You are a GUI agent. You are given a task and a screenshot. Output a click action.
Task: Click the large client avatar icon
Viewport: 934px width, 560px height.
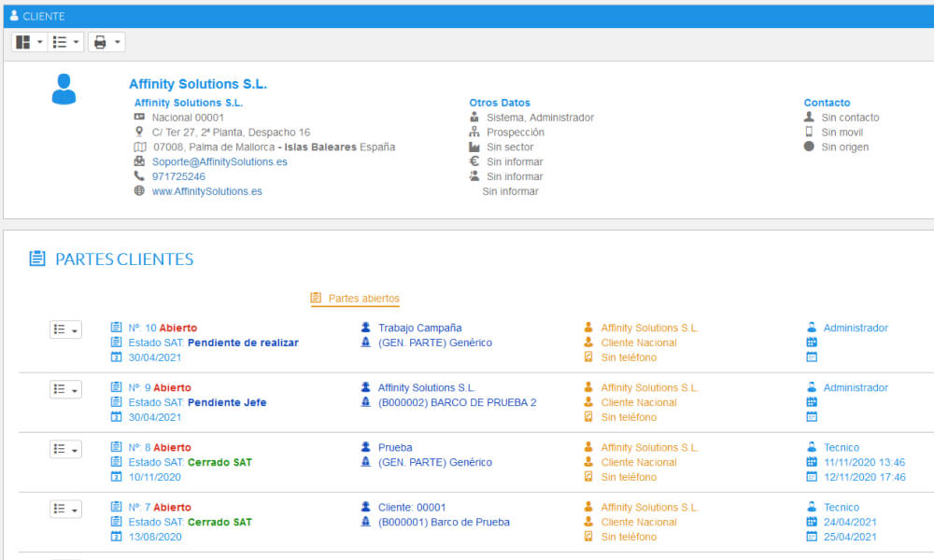[x=64, y=90]
